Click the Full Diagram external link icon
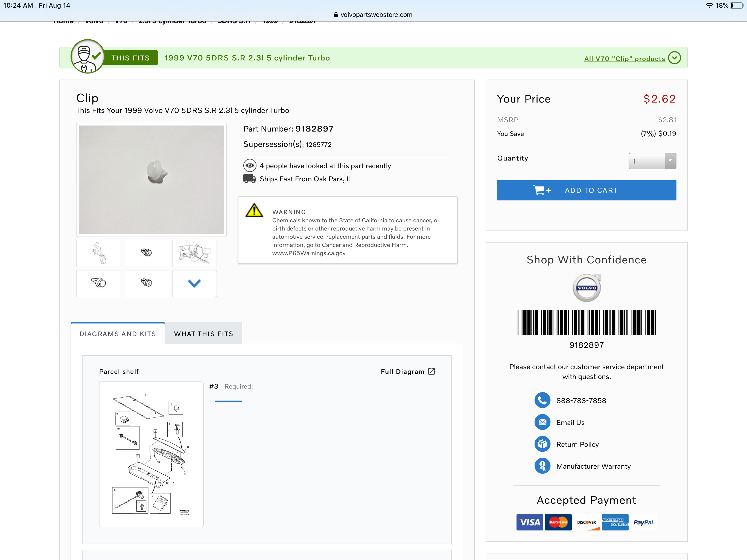Viewport: 747px width, 560px height. click(431, 372)
